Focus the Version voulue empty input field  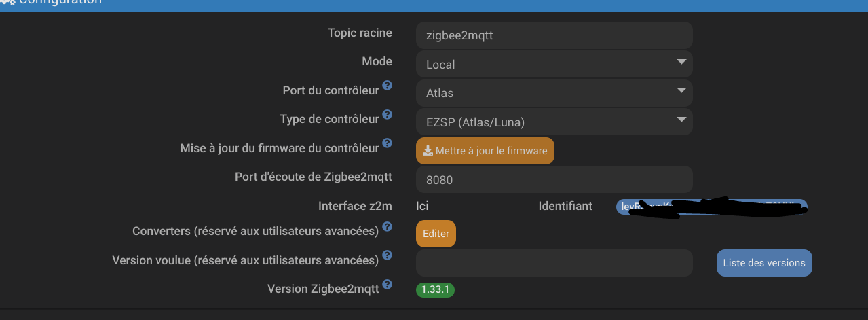[x=554, y=263]
